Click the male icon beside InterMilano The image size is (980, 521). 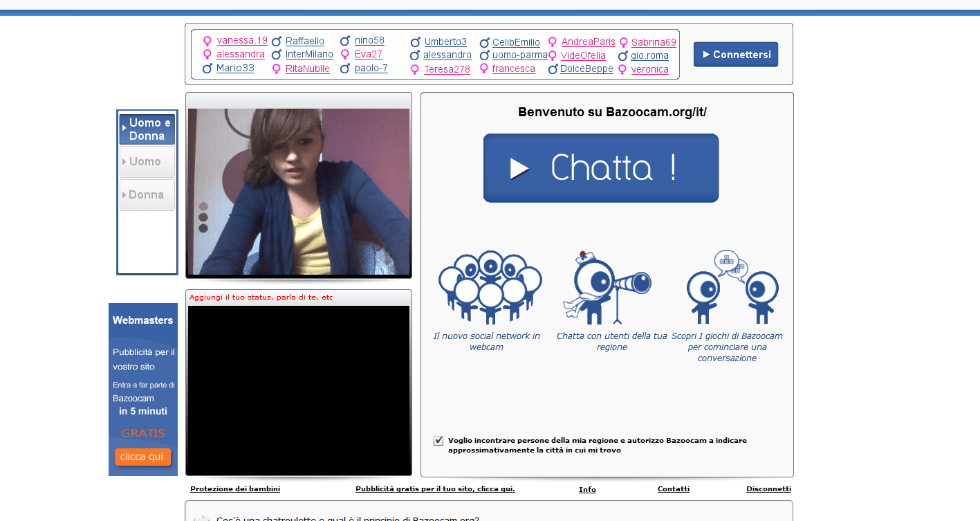[276, 55]
